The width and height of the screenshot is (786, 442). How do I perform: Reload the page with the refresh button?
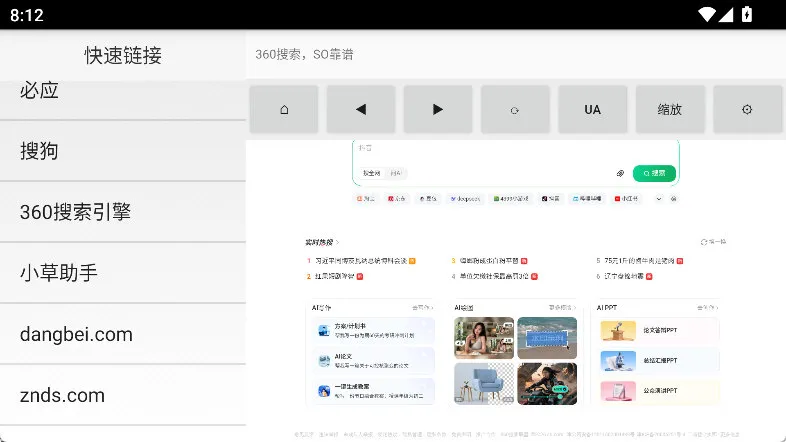tap(515, 109)
